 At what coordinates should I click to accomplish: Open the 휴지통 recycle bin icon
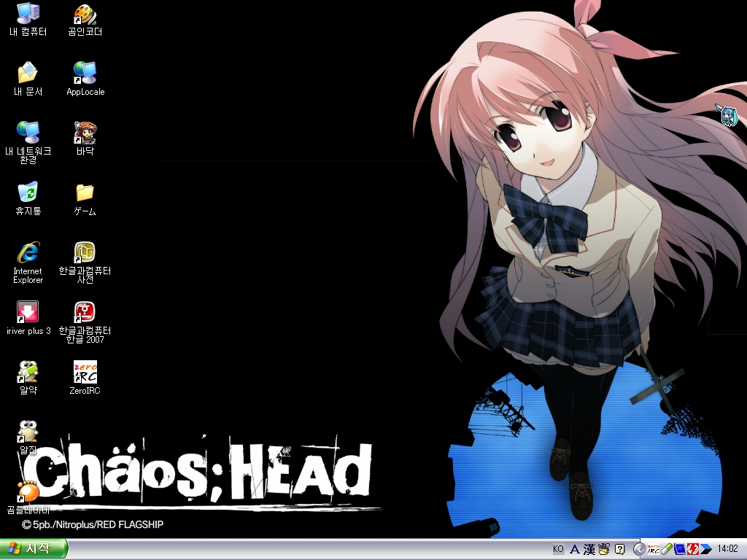coord(28,198)
